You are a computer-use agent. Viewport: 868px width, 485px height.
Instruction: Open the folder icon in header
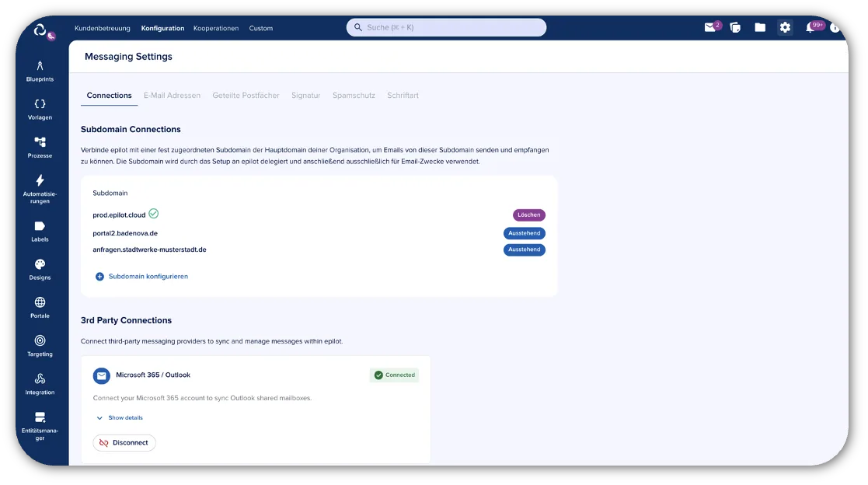point(760,27)
